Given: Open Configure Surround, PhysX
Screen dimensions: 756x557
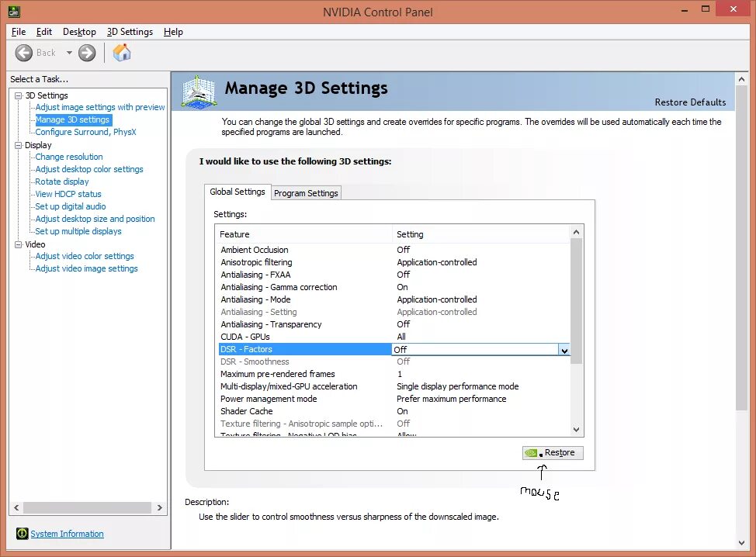Looking at the screenshot, I should click(x=86, y=132).
